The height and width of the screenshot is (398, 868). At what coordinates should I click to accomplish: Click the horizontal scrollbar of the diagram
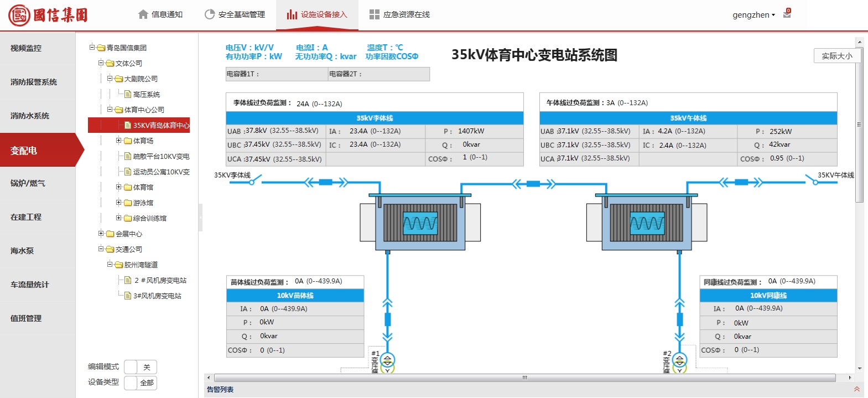click(524, 378)
